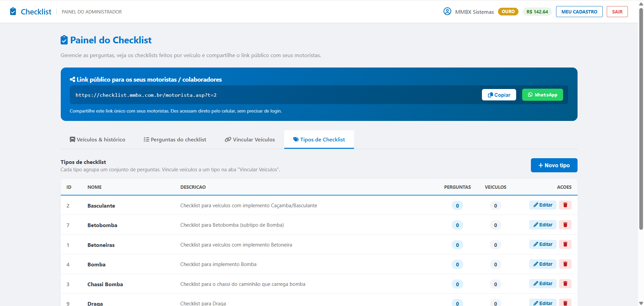Click Betoneiras veículos count badge
The width and height of the screenshot is (644, 306).
(495, 245)
